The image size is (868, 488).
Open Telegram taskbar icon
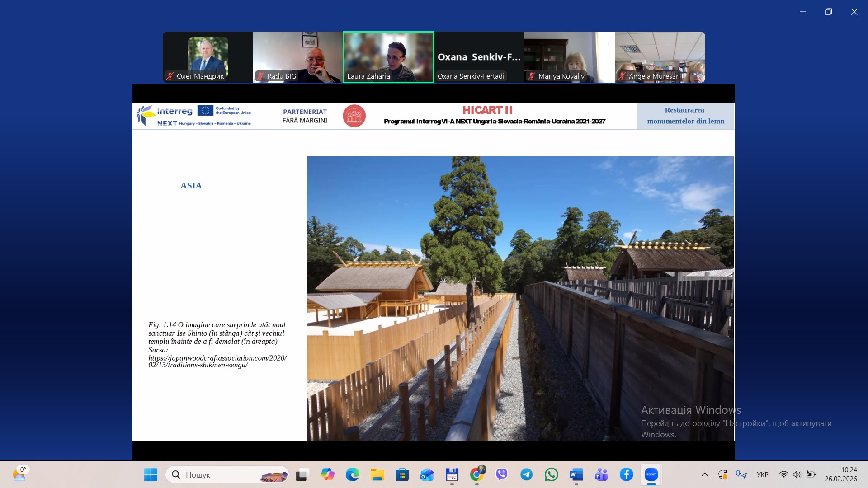tap(526, 474)
